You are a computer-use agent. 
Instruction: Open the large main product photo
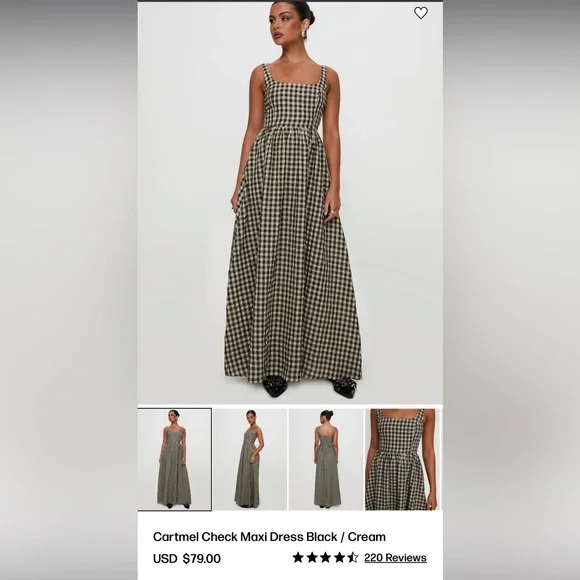point(290,203)
